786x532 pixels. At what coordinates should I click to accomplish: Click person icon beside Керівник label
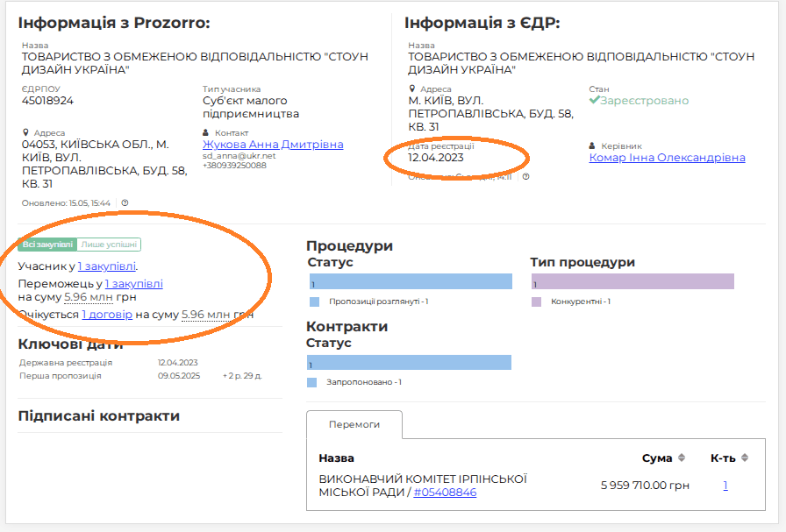pyautogui.click(x=592, y=146)
